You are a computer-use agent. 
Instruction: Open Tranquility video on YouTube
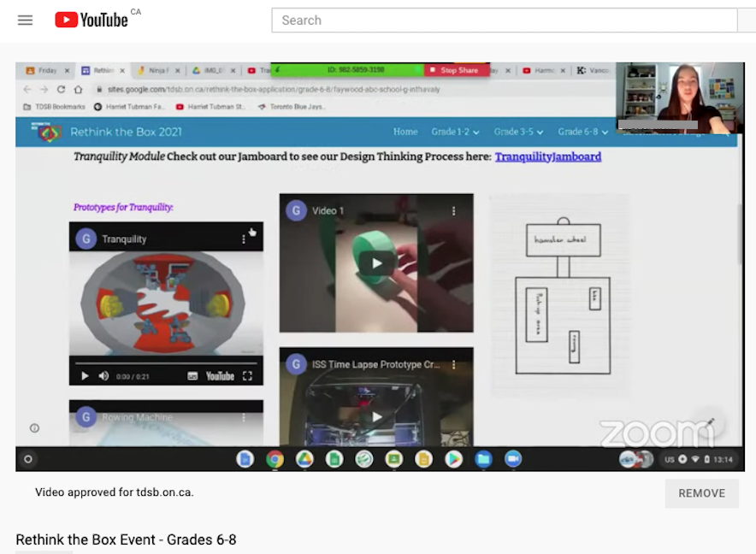tap(220, 376)
